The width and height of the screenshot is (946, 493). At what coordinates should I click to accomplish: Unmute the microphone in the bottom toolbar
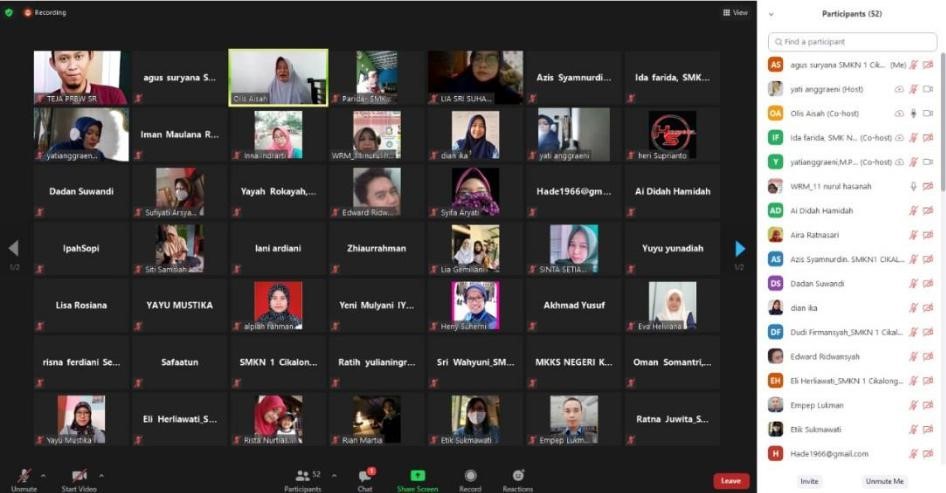[x=23, y=475]
